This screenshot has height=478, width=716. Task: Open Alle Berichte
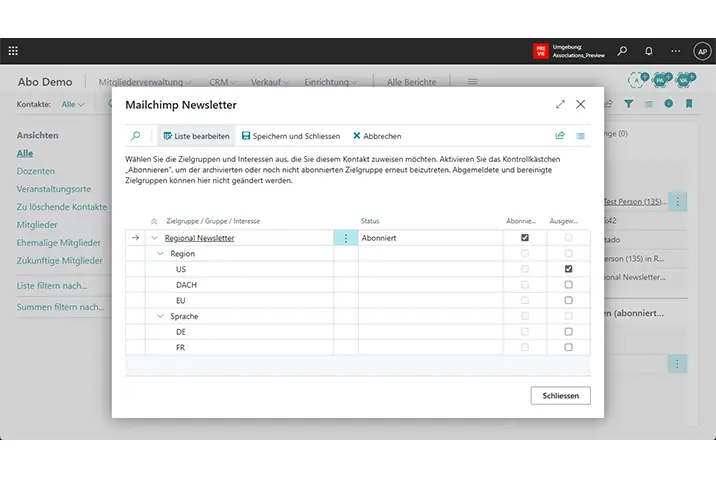tap(411, 82)
